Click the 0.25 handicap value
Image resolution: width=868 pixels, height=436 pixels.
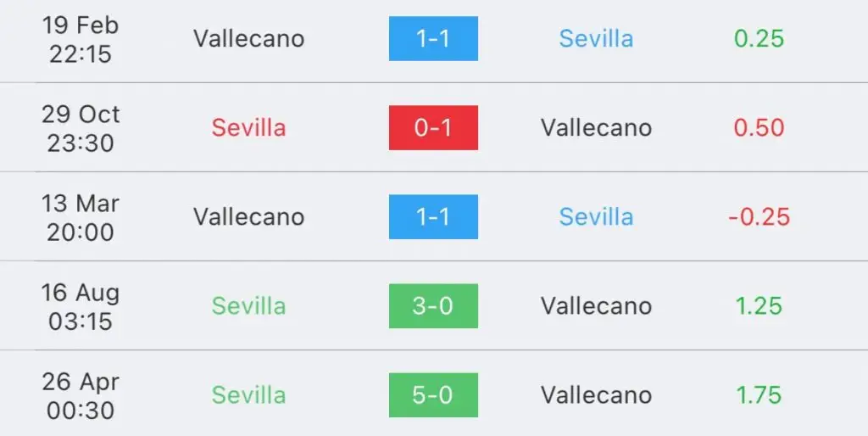coord(759,39)
